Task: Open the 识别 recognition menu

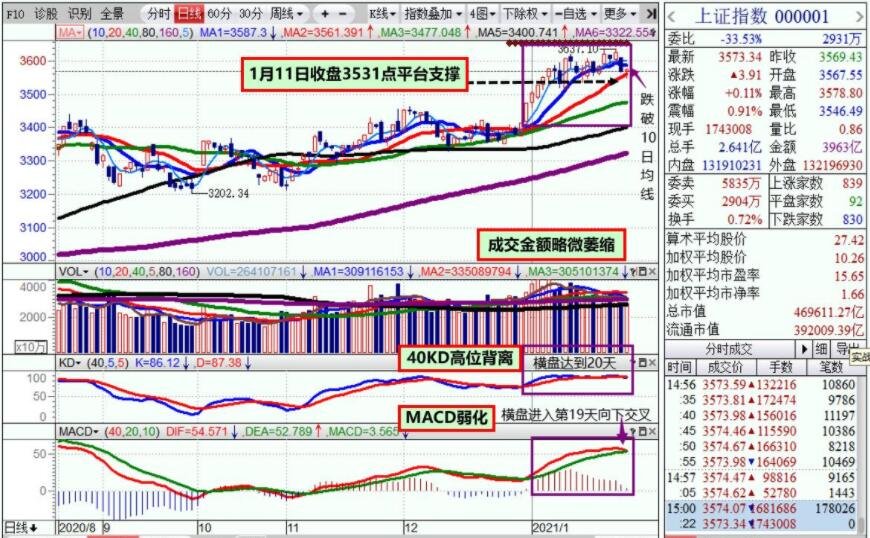Action: click(79, 13)
